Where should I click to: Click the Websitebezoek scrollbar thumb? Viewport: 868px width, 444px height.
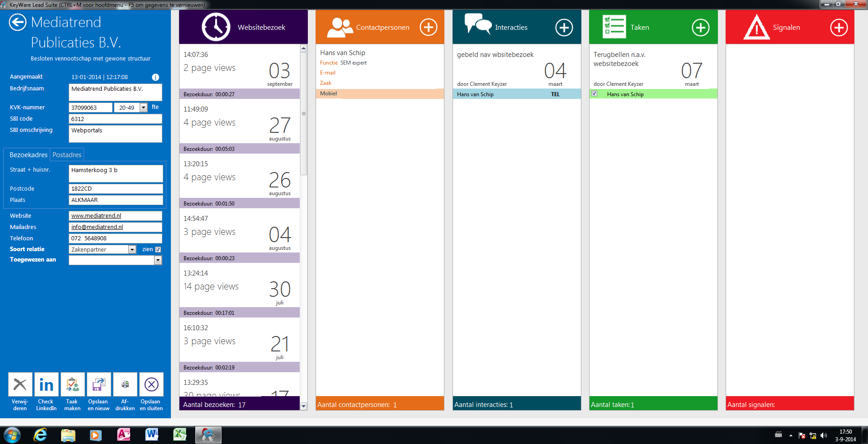304,114
